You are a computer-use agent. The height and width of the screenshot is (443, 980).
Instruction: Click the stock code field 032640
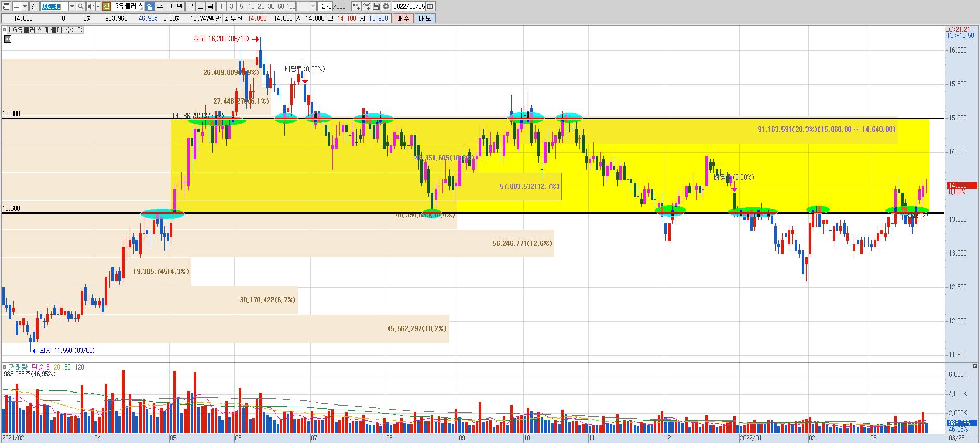point(54,6)
